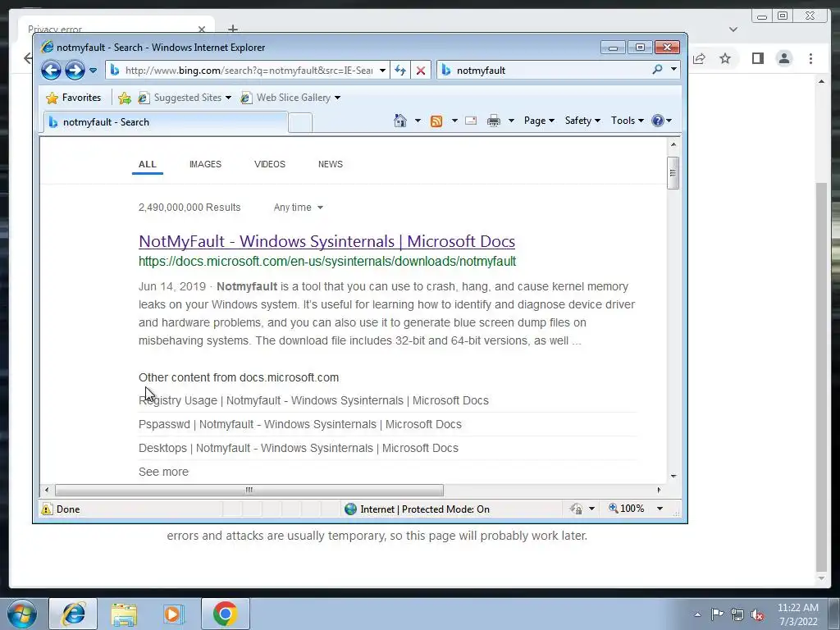Screen dimensions: 840x630
Task: Click the privacy report icon in status bar
Action: [577, 509]
